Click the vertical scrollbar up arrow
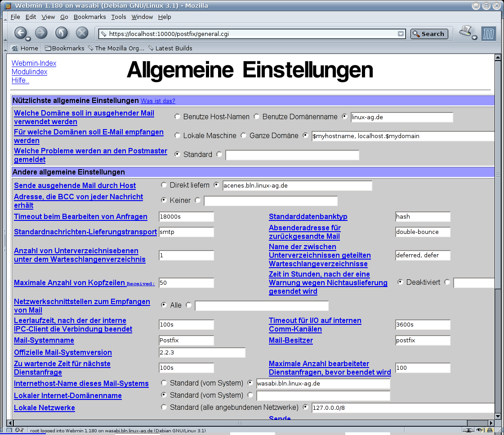This screenshot has height=435, width=504. point(498,58)
